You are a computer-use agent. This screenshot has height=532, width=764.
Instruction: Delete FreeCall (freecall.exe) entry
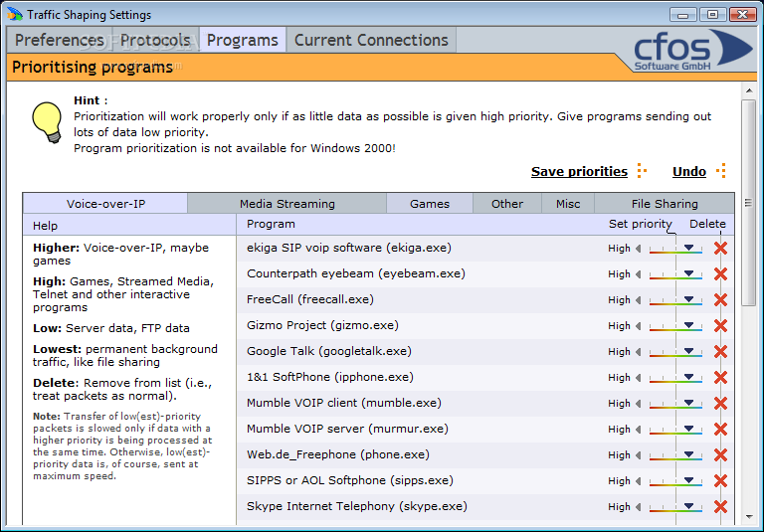click(720, 300)
